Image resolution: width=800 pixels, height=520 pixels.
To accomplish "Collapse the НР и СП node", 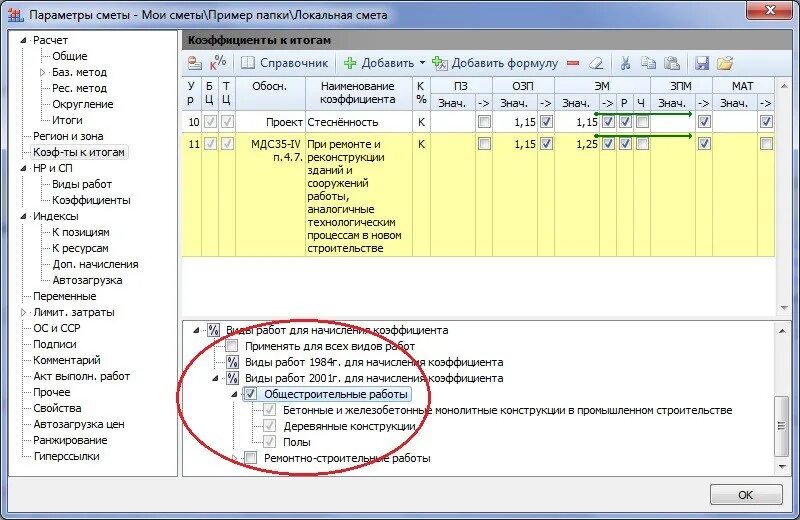I will 23,168.
